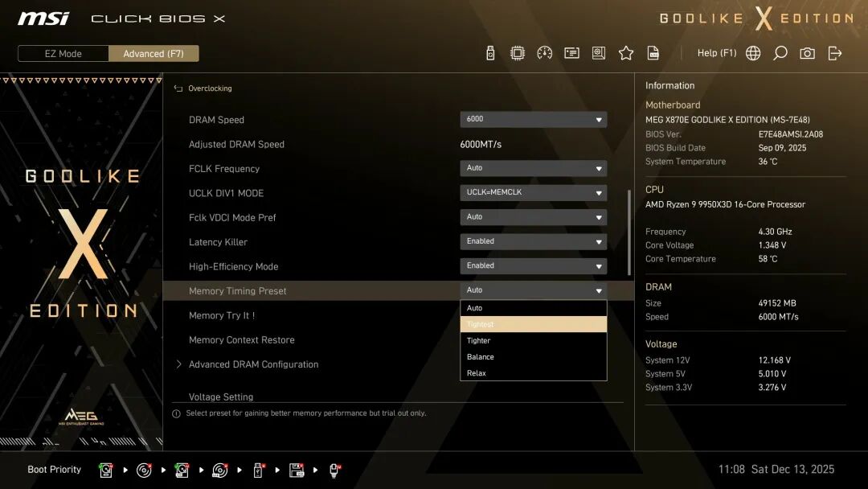Click the info icon beside the help text
Screen dimensions: 868x489
(176, 413)
